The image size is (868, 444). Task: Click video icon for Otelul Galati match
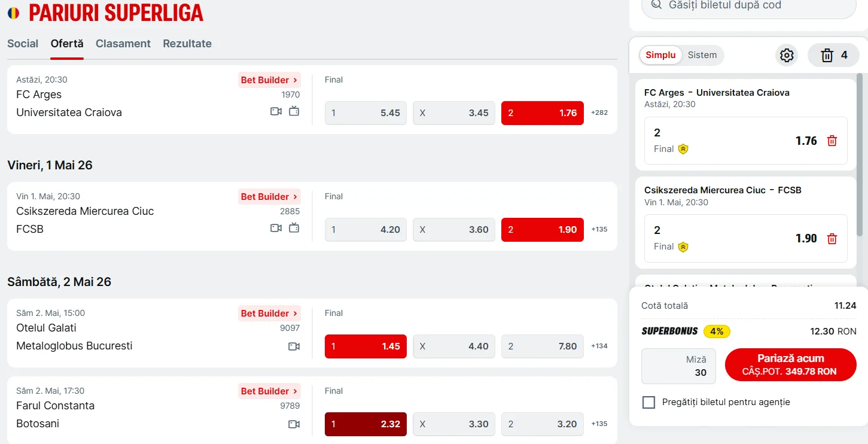(294, 346)
